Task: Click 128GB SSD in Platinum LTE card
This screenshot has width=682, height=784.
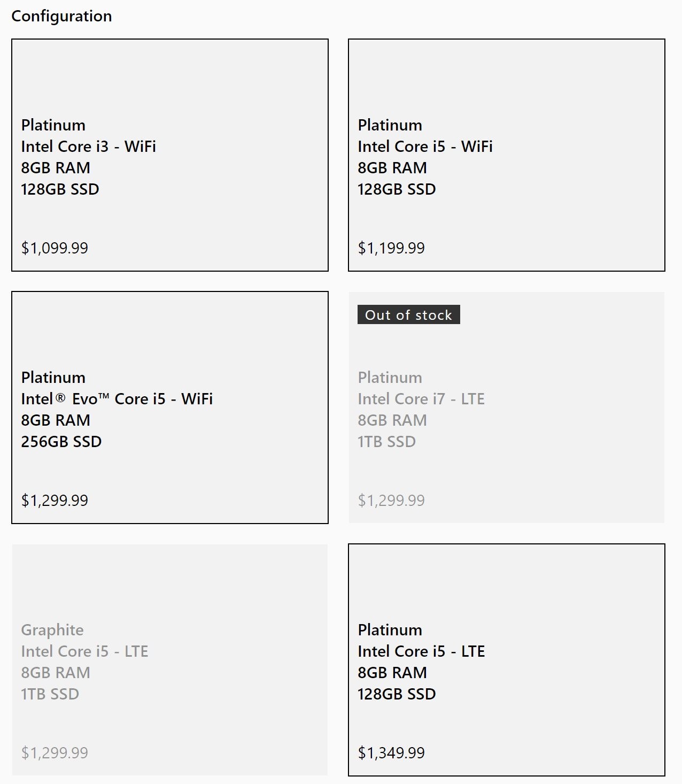Action: click(397, 694)
